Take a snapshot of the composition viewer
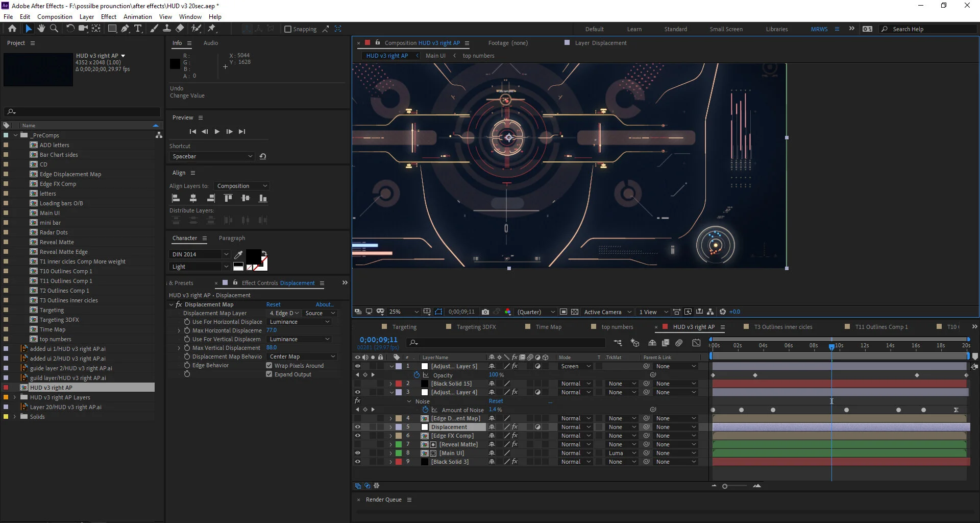Image resolution: width=980 pixels, height=523 pixels. point(485,312)
